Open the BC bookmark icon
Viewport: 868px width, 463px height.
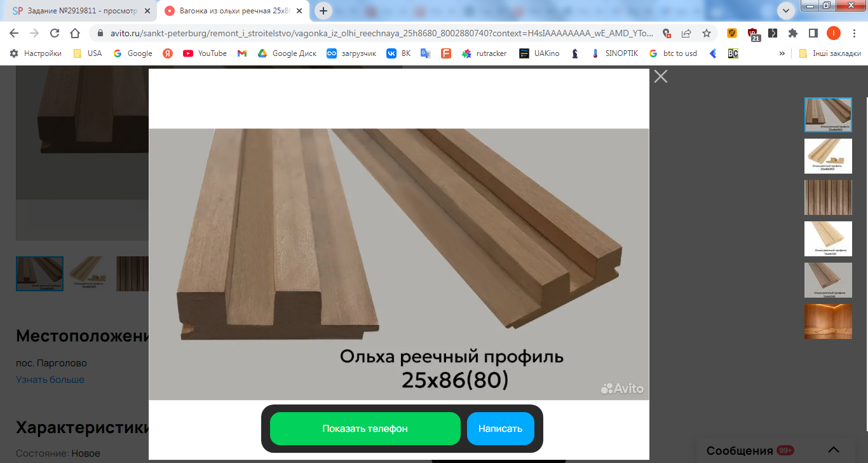coord(733,53)
